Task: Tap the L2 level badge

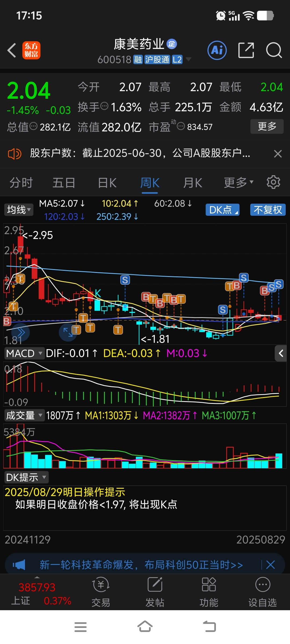Action: tap(177, 60)
